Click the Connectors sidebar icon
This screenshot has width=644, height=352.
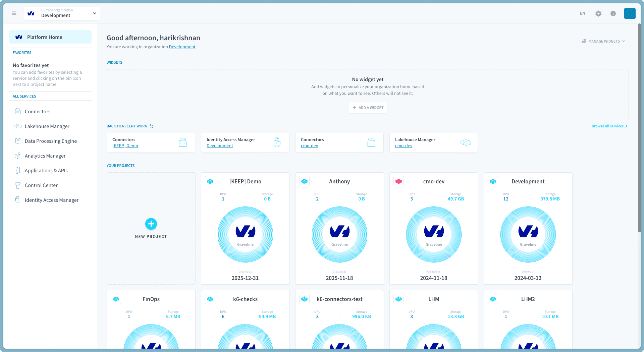tap(18, 112)
